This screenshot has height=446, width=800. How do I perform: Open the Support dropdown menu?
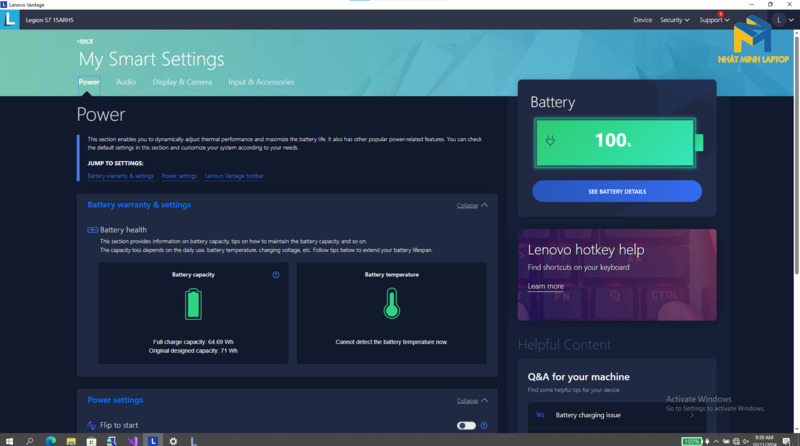click(714, 20)
